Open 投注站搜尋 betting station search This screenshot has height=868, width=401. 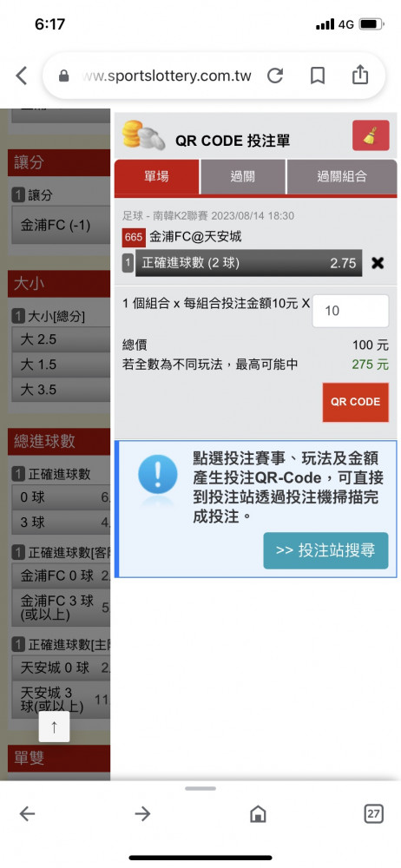click(325, 550)
